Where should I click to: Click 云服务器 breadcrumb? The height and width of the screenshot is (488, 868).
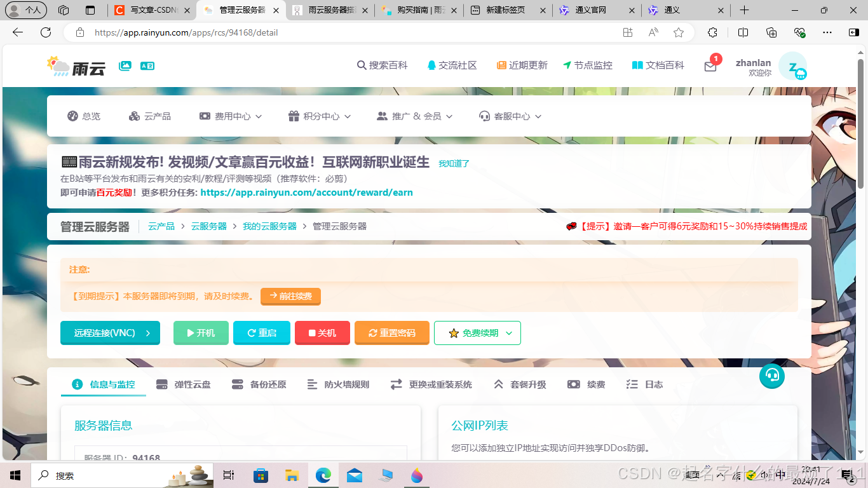[x=209, y=226]
